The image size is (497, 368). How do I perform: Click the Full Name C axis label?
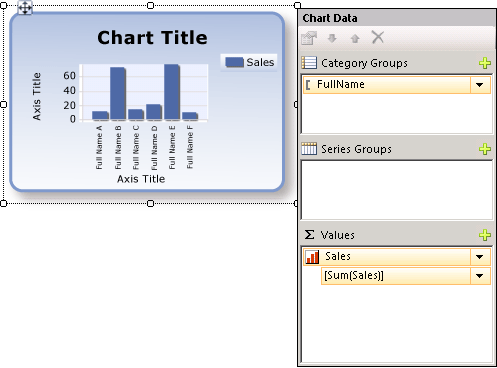point(136,147)
